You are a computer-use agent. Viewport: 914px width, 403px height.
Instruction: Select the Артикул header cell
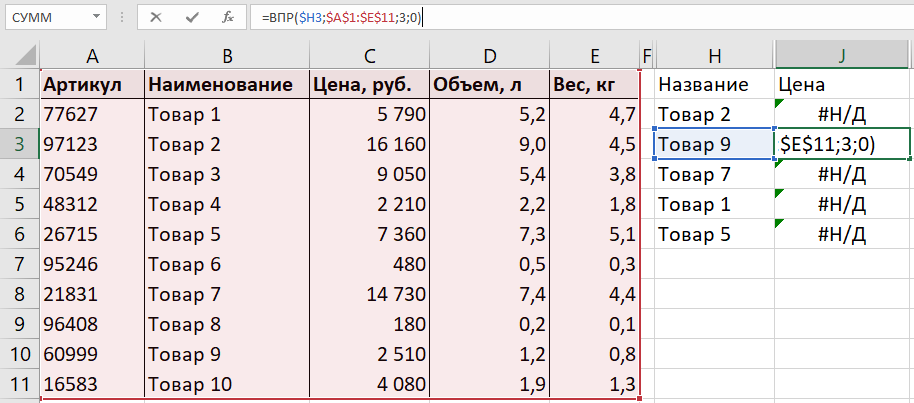point(92,84)
